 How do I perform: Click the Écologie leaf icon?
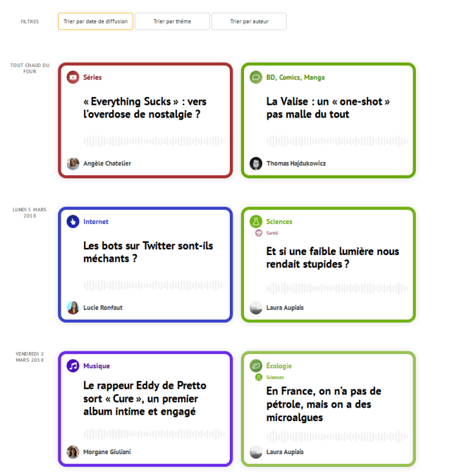coord(256,366)
